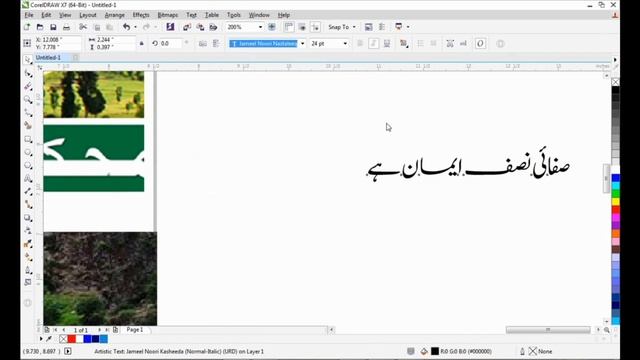Toggle italic formatting

coord(373,43)
